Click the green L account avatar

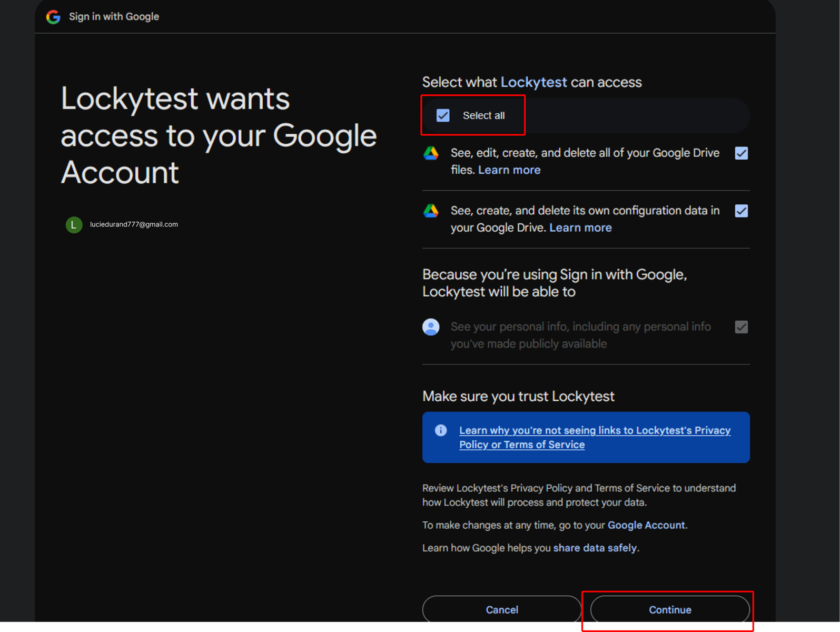(x=74, y=225)
